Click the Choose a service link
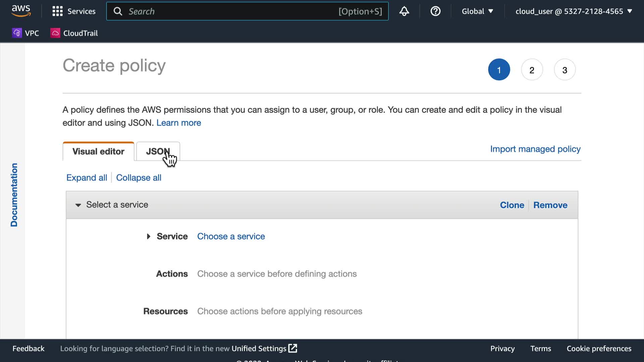 tap(231, 236)
